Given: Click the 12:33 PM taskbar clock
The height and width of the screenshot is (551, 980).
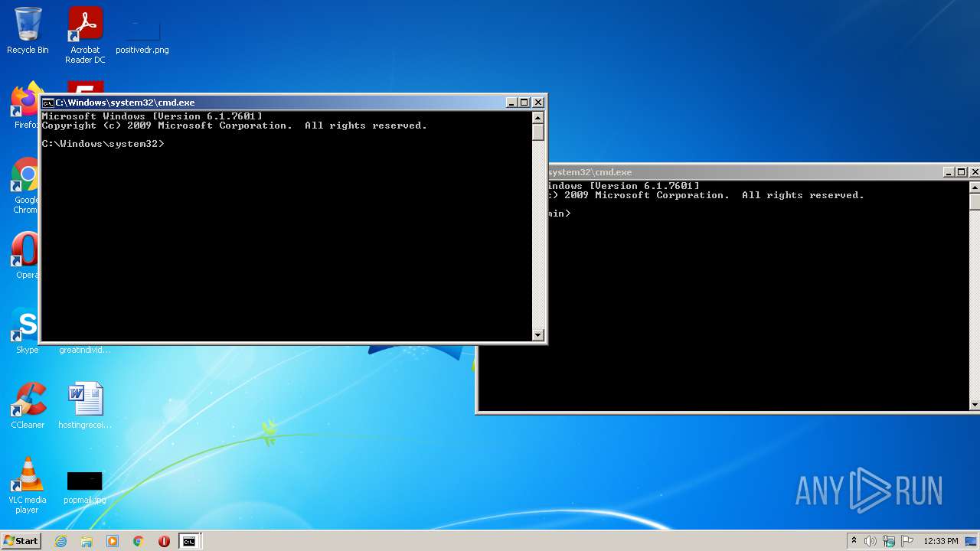Looking at the screenshot, I should (941, 541).
